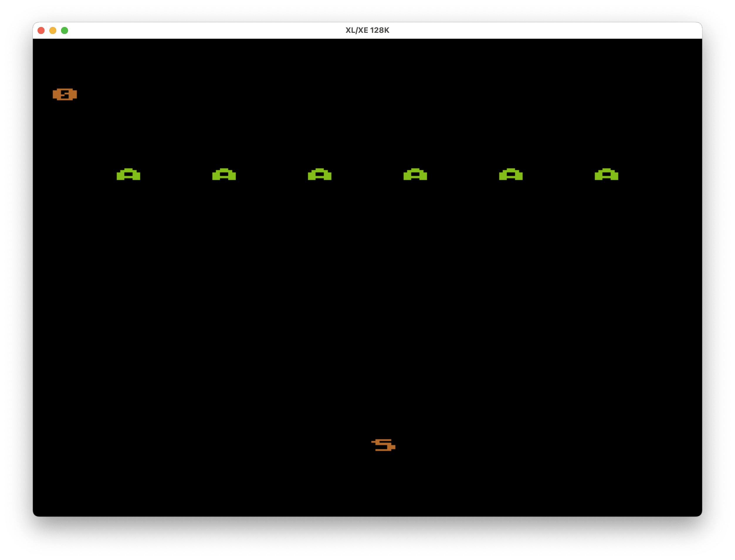Click the fifth green alien from the left
Screen dimensions: 735x560
pyautogui.click(x=511, y=174)
